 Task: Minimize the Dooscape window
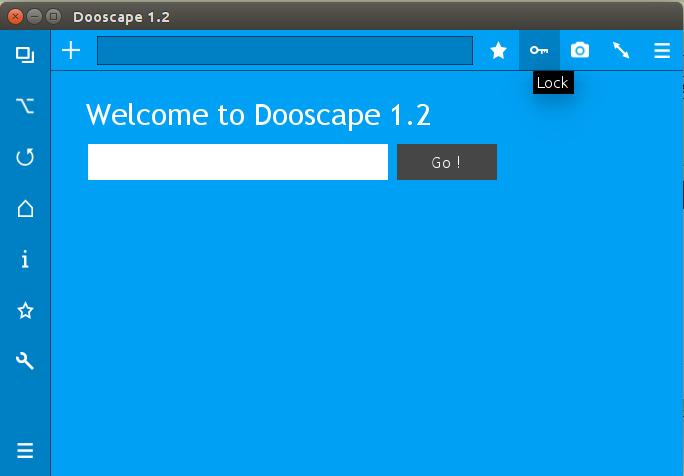click(34, 17)
